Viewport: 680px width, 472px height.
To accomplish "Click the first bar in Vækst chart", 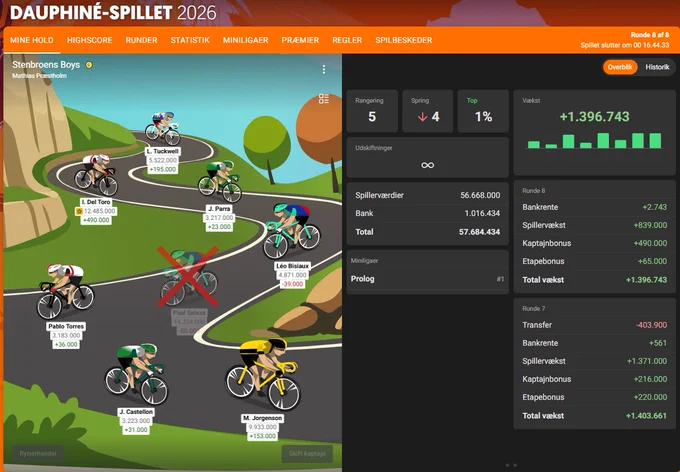I will pyautogui.click(x=533, y=144).
